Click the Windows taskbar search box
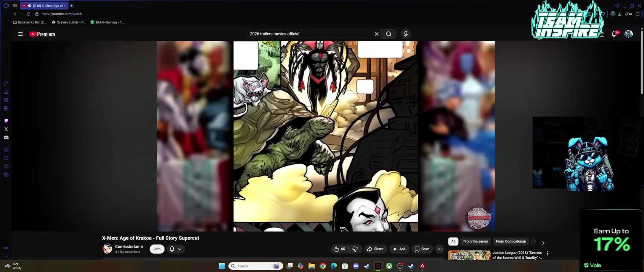Image resolution: width=644 pixels, height=272 pixels. coord(256,266)
